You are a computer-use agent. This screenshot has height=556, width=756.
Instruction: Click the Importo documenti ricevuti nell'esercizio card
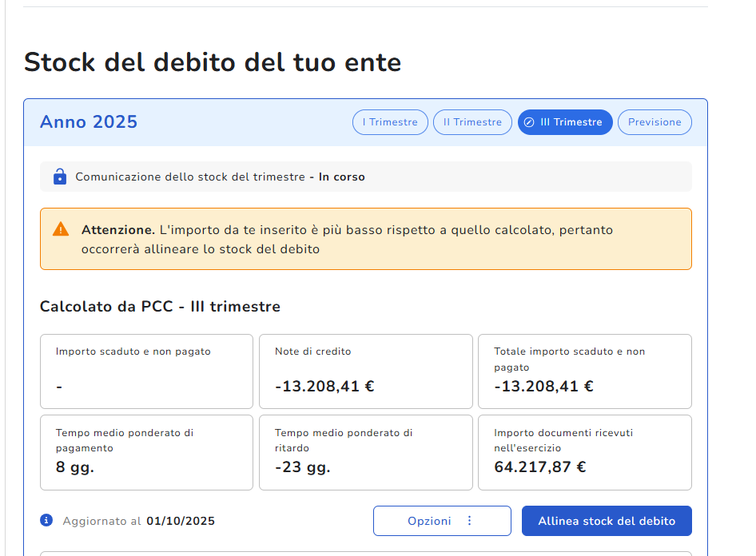tap(584, 452)
